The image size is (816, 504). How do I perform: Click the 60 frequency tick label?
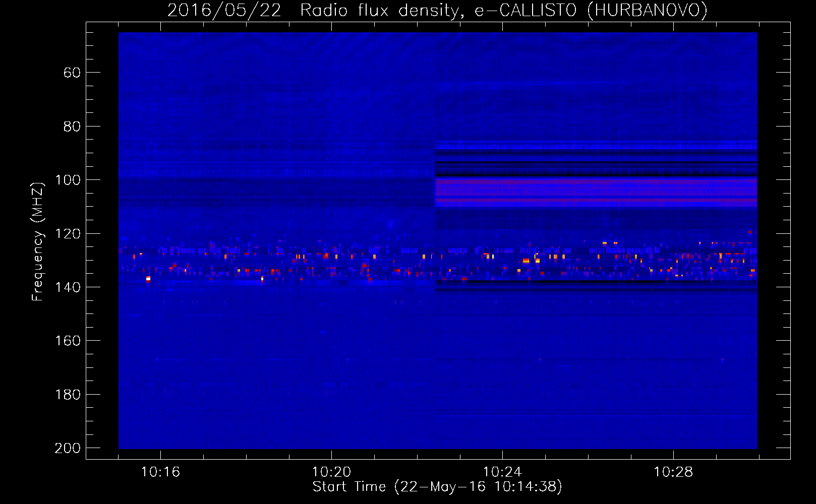coord(72,73)
